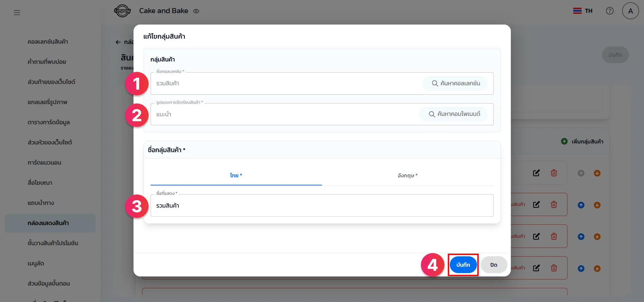The width and height of the screenshot is (644, 302).
Task: Open the TH language selector
Action: point(583,11)
